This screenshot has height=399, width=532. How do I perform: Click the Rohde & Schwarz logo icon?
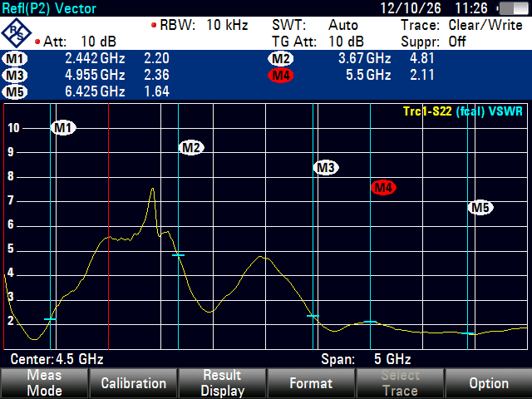point(17,33)
